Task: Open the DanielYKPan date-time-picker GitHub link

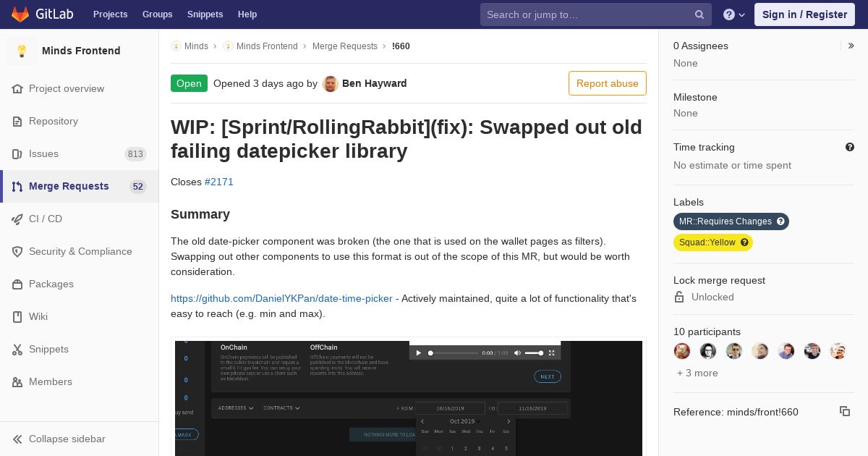Action: click(x=281, y=298)
